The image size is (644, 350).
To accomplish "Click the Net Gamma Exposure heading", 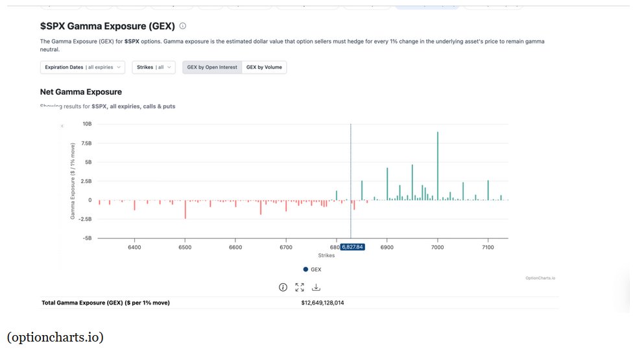I will click(81, 92).
